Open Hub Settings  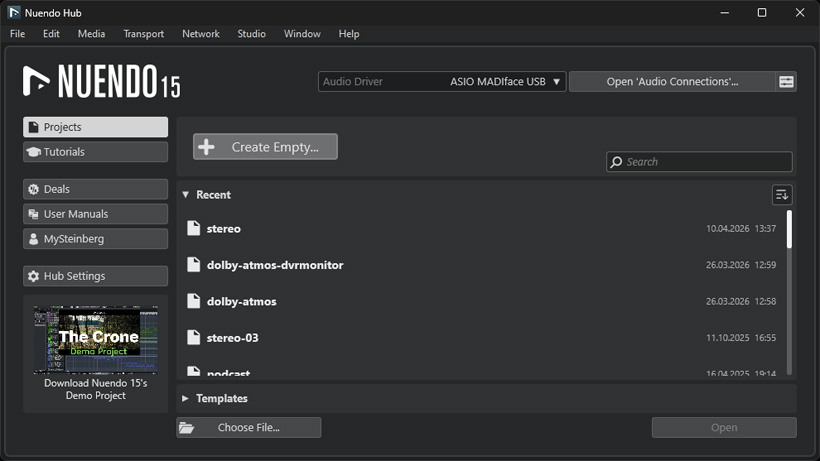[96, 276]
